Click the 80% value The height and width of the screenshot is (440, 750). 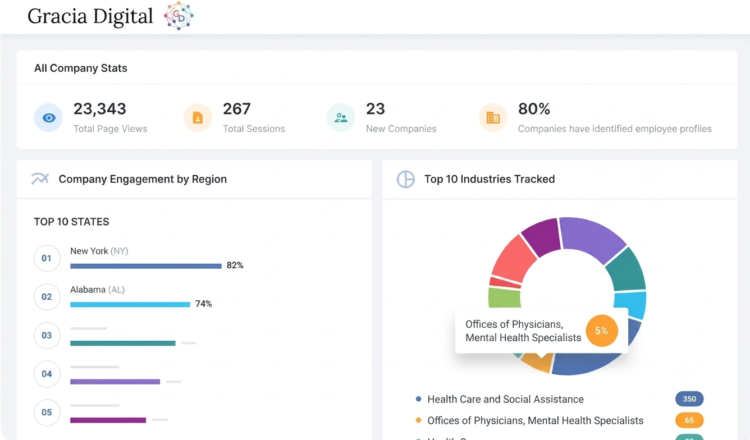tap(534, 109)
